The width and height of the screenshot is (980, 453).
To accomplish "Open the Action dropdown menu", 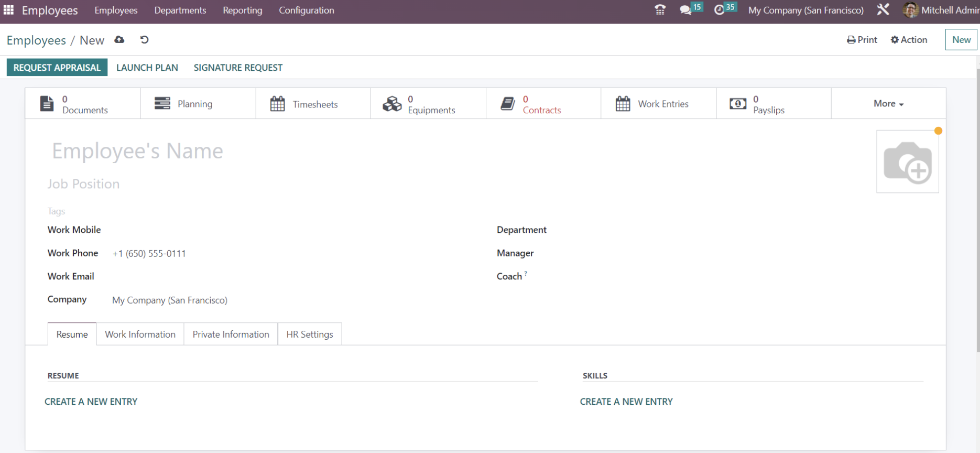I will [x=909, y=40].
